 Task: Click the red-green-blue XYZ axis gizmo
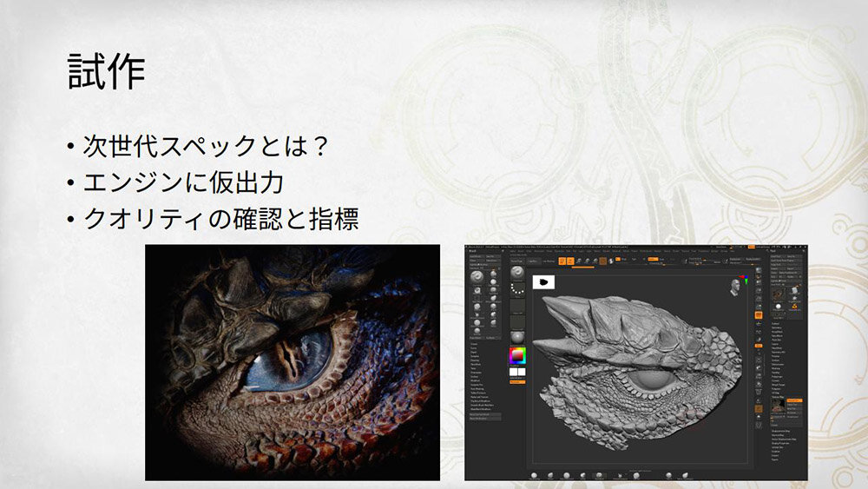pos(743,279)
